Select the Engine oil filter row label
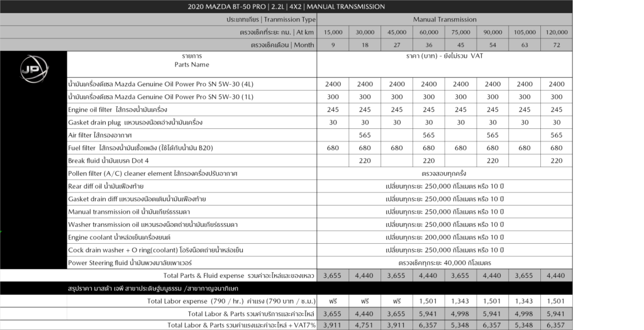Image resolution: width=644 pixels, height=330 pixels. (118, 109)
